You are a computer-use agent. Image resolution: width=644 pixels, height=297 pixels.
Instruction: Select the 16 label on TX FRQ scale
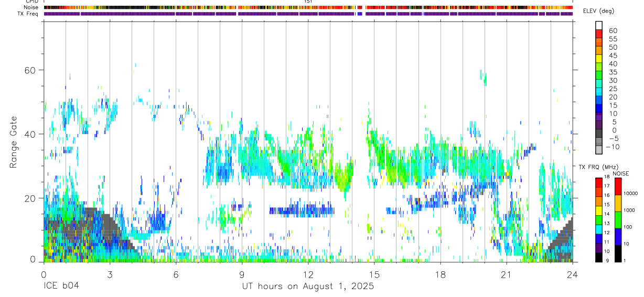[608, 195]
